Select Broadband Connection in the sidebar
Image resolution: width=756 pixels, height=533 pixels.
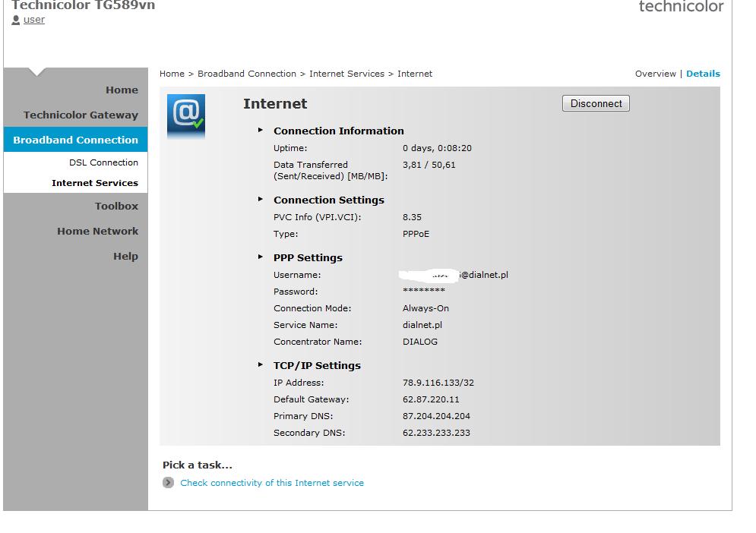tap(76, 140)
